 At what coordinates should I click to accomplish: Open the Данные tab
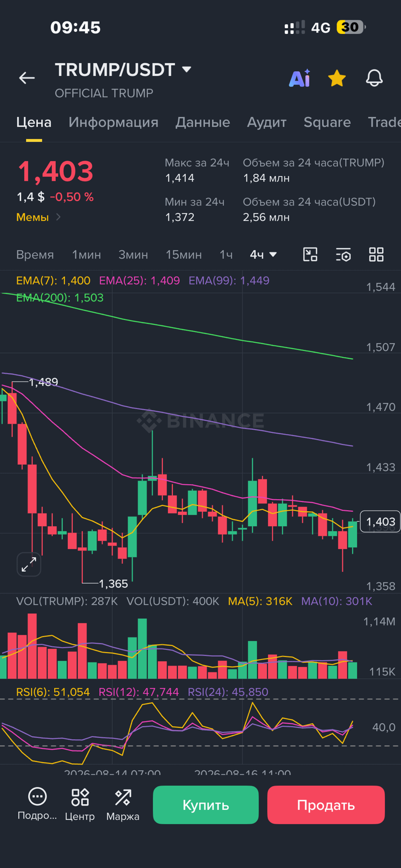click(x=202, y=122)
